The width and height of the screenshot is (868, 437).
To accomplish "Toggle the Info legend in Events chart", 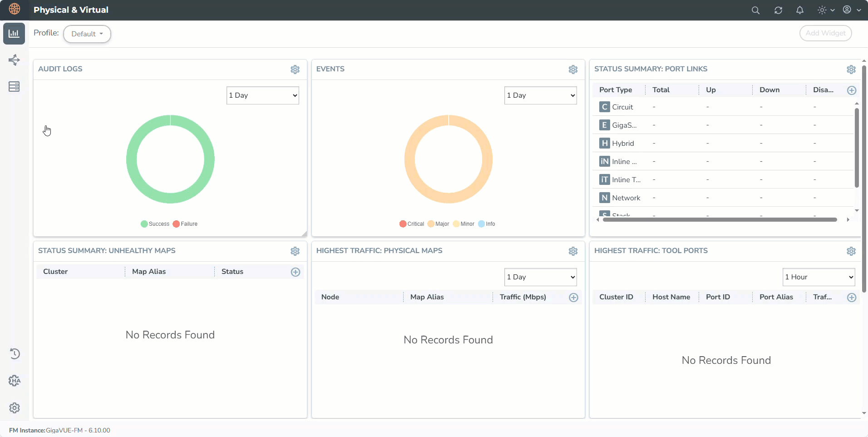I will (x=487, y=224).
